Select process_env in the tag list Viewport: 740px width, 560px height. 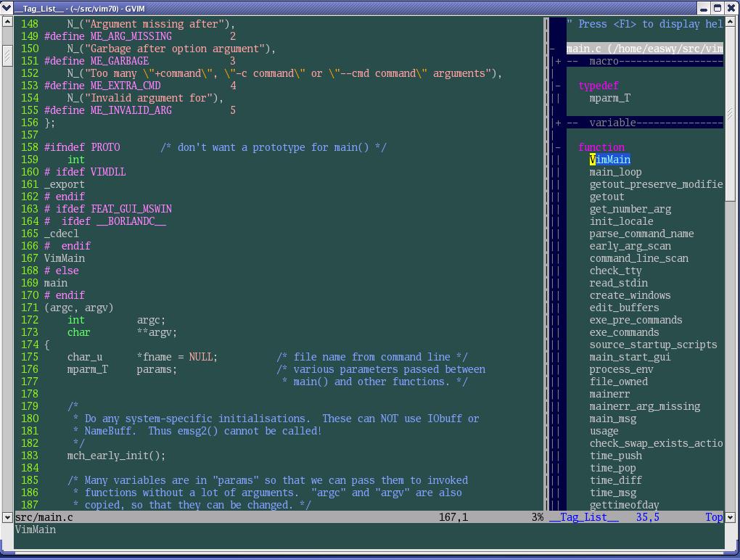pos(622,369)
